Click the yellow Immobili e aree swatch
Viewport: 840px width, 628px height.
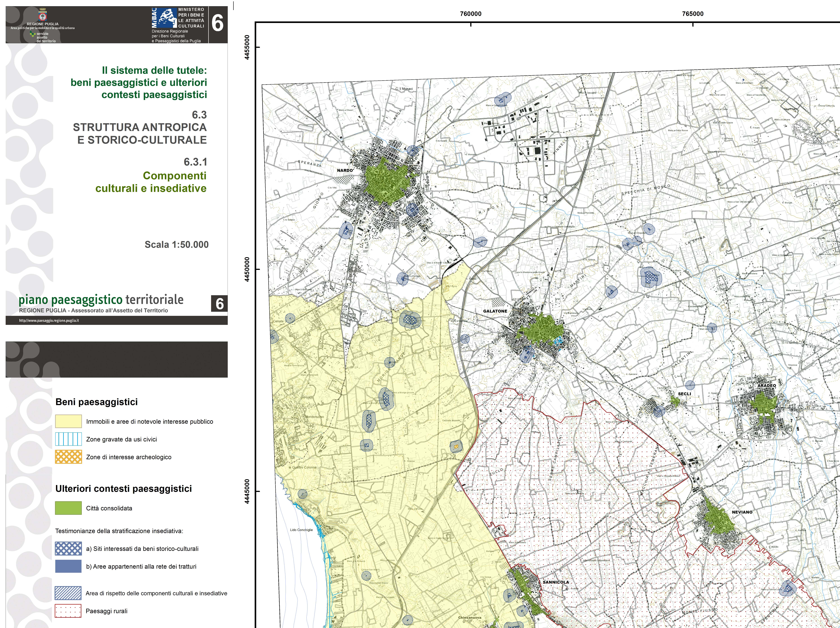68,421
